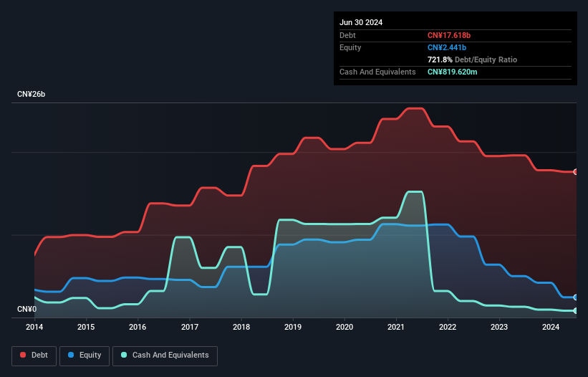The height and width of the screenshot is (377, 588).
Task: Click the 2016 x-axis label
Action: tap(138, 327)
